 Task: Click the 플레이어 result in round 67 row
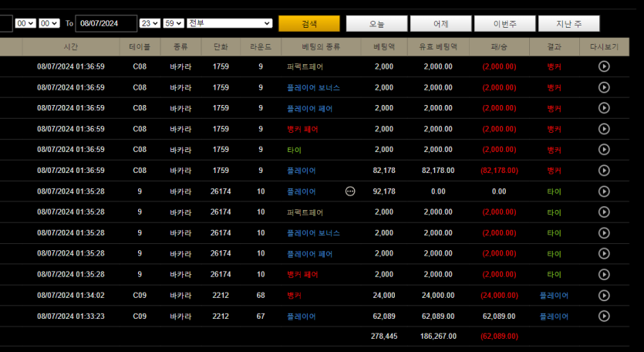[554, 316]
